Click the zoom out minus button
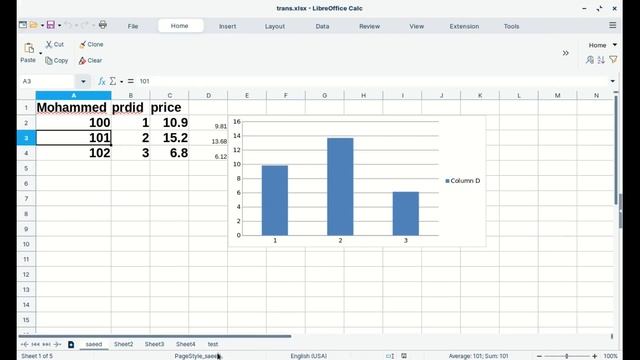 point(539,356)
